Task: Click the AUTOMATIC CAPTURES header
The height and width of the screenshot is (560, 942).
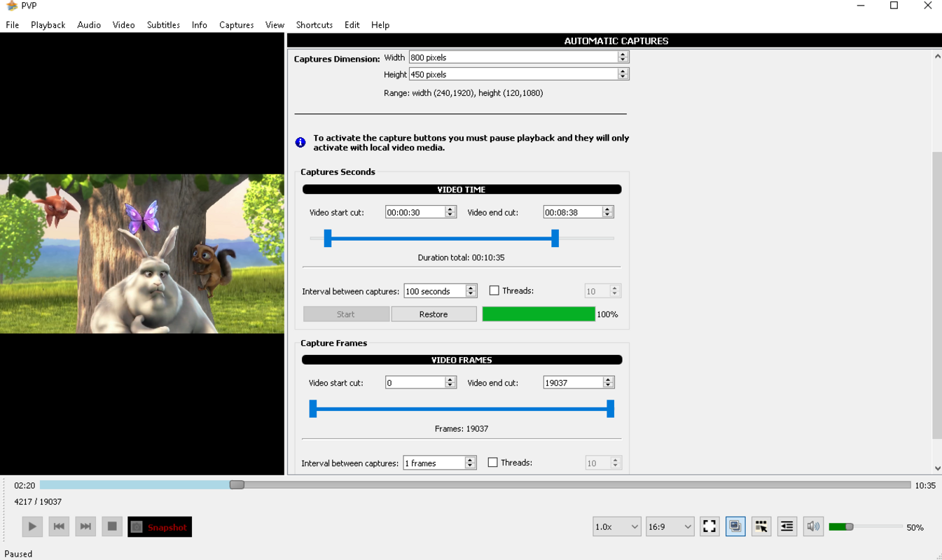Action: point(616,41)
